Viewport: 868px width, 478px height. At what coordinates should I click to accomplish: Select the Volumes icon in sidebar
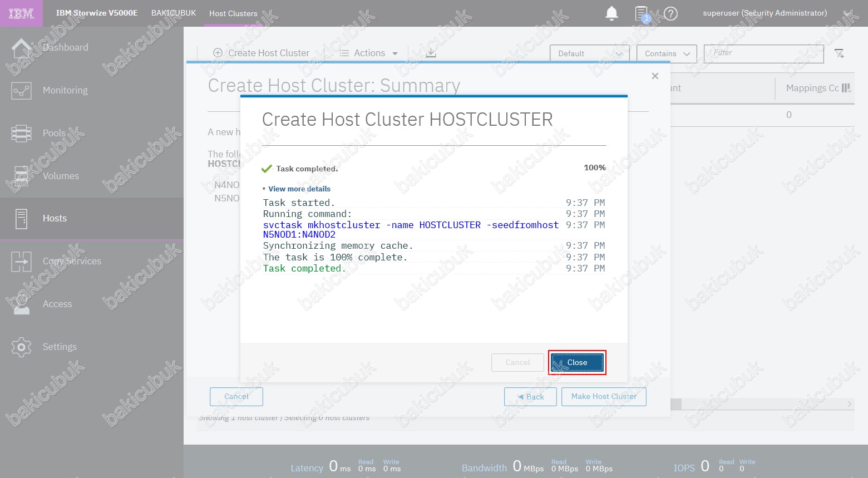click(21, 176)
